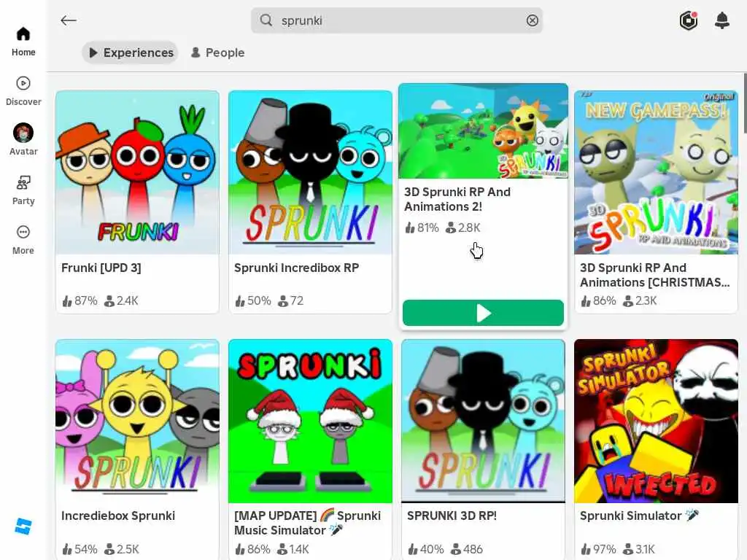Click the 2.5K player count
Image resolution: width=747 pixels, height=560 pixels.
122,550
